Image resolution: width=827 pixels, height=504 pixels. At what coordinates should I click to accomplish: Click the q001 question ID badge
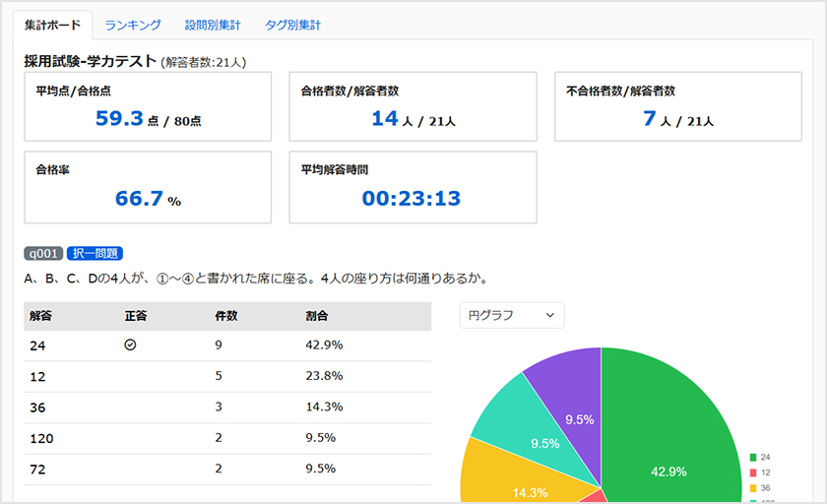pos(44,253)
